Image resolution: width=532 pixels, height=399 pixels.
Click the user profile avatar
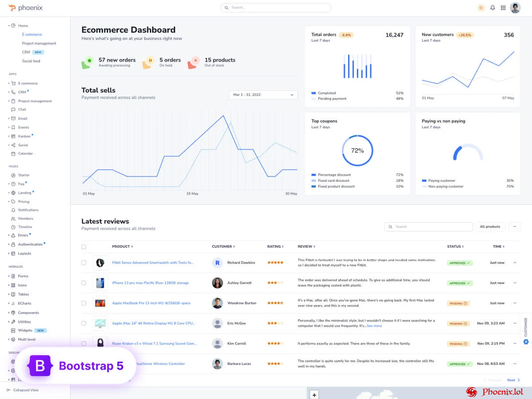pos(515,8)
